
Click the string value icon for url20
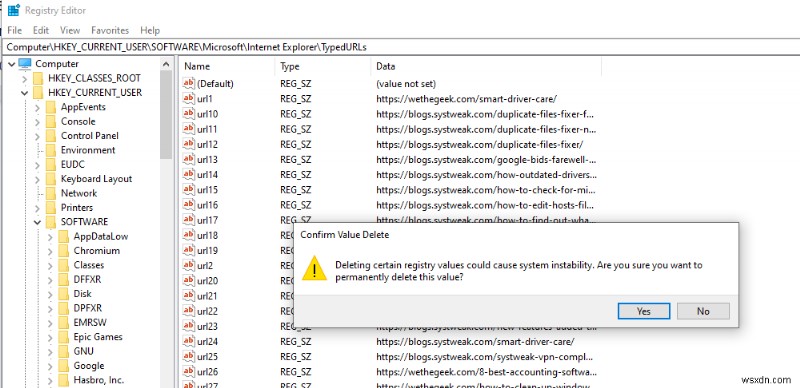189,280
